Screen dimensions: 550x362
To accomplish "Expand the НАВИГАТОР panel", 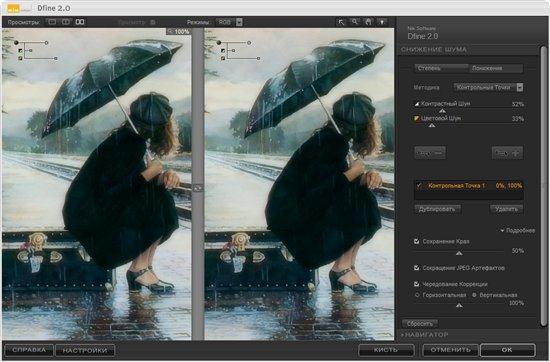I will (425, 335).
